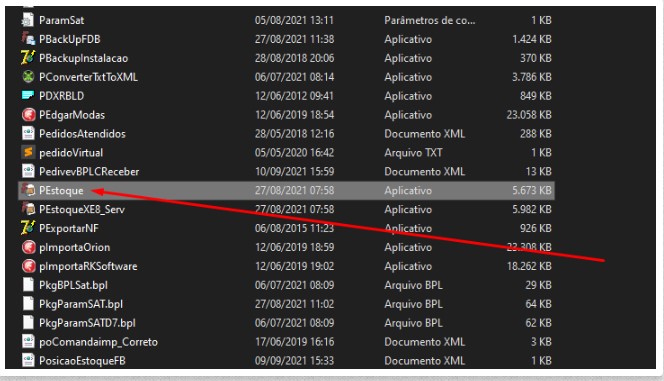Click the PEstoqueXE8_Serv file name

pyautogui.click(x=82, y=209)
